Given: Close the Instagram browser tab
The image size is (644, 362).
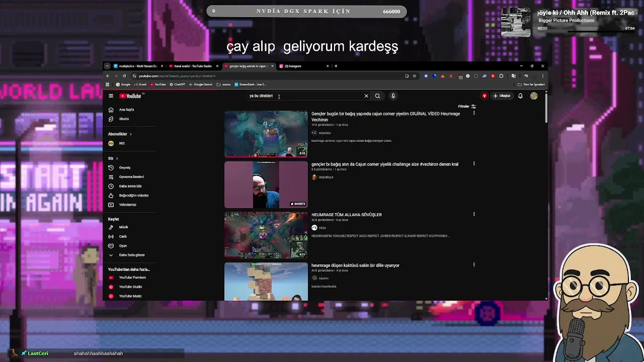Looking at the screenshot, I should [328, 66].
